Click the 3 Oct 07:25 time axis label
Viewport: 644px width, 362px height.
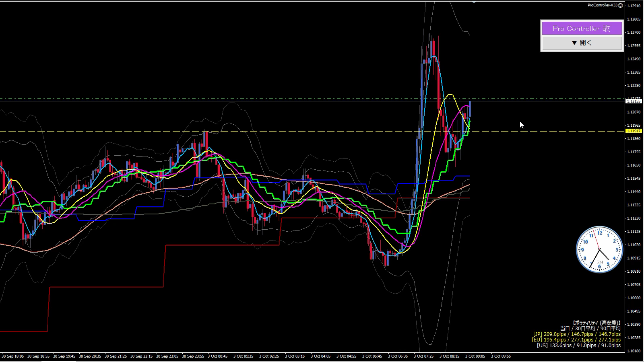pyautogui.click(x=423, y=356)
